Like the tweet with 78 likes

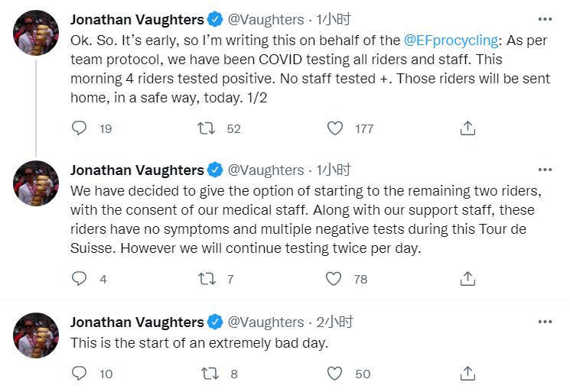pyautogui.click(x=334, y=279)
